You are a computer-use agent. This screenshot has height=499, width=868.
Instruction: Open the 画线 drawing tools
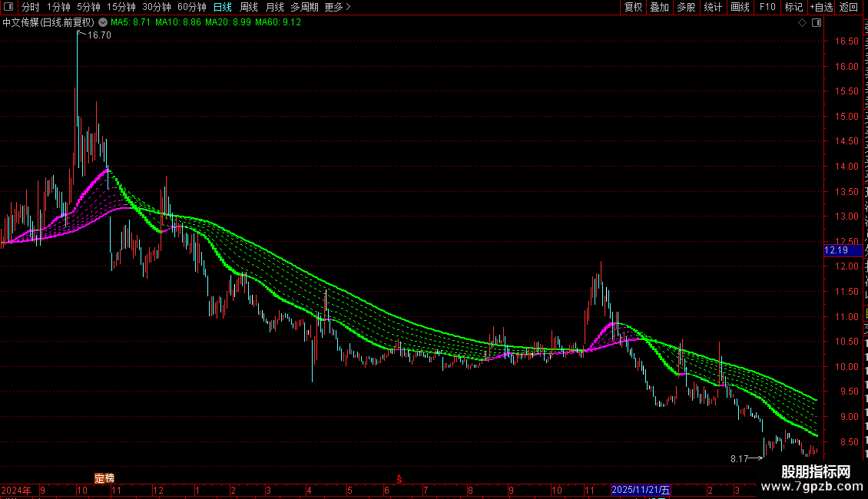pos(740,7)
